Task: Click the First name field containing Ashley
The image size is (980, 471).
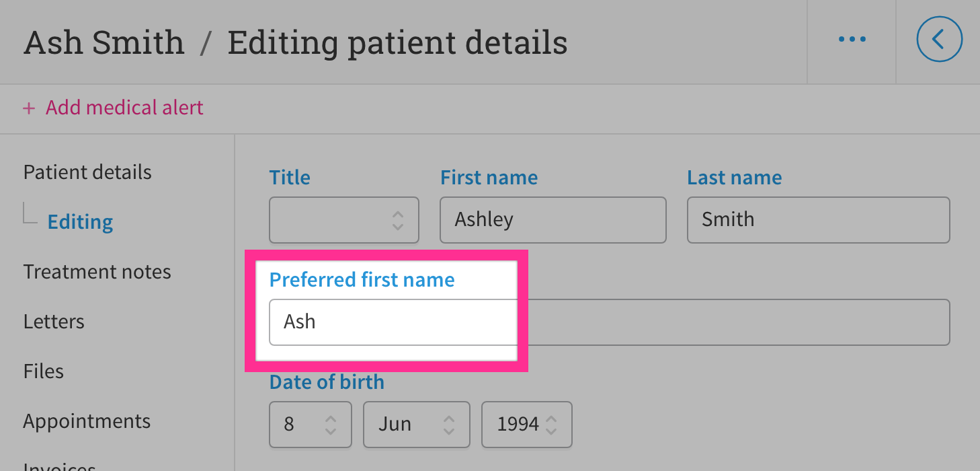Action: (553, 219)
